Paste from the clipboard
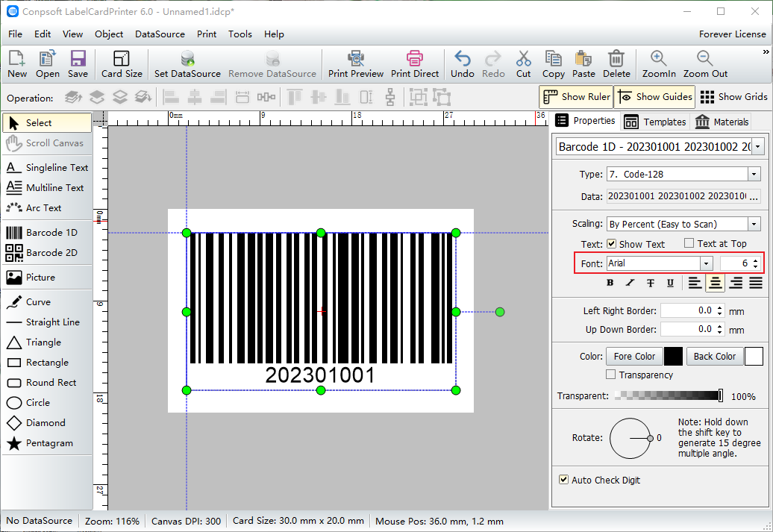 click(583, 64)
